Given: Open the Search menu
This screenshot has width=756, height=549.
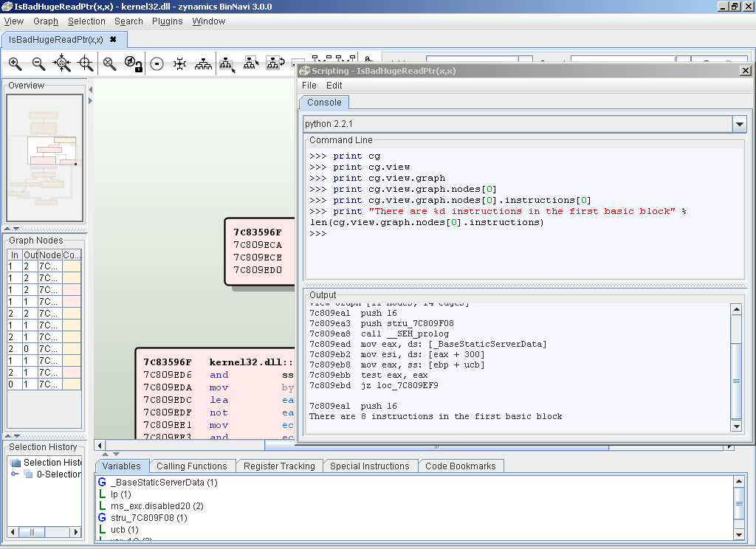Looking at the screenshot, I should click(x=128, y=21).
